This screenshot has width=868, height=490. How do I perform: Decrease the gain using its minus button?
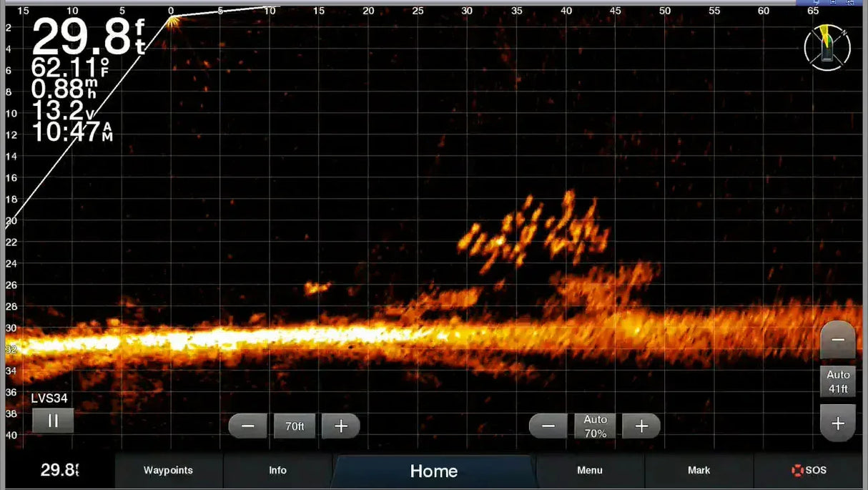click(548, 426)
